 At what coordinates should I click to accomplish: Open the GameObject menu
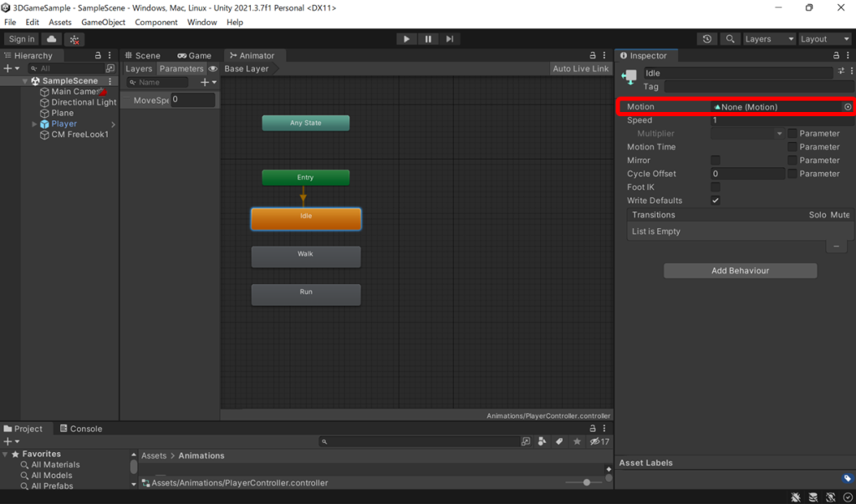pyautogui.click(x=103, y=22)
